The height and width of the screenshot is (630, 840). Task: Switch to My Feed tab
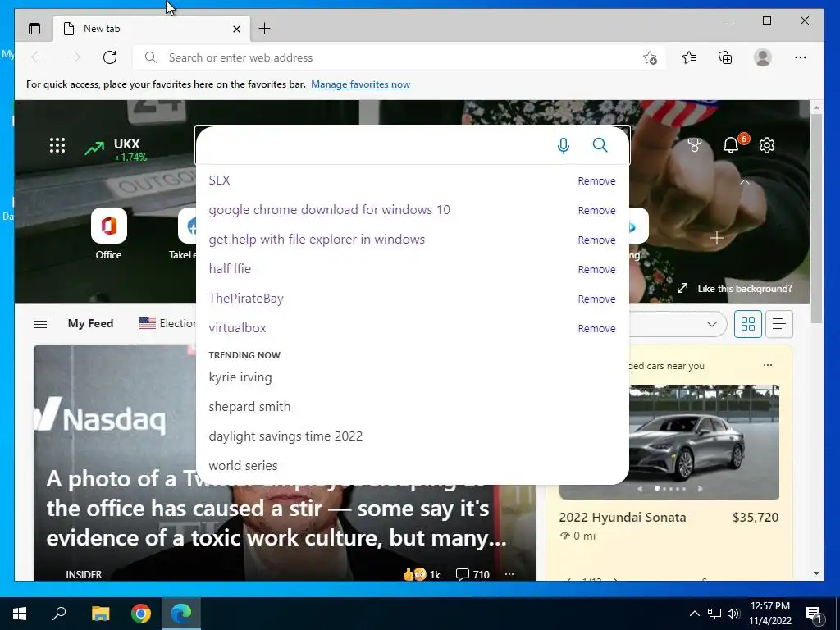(x=90, y=323)
